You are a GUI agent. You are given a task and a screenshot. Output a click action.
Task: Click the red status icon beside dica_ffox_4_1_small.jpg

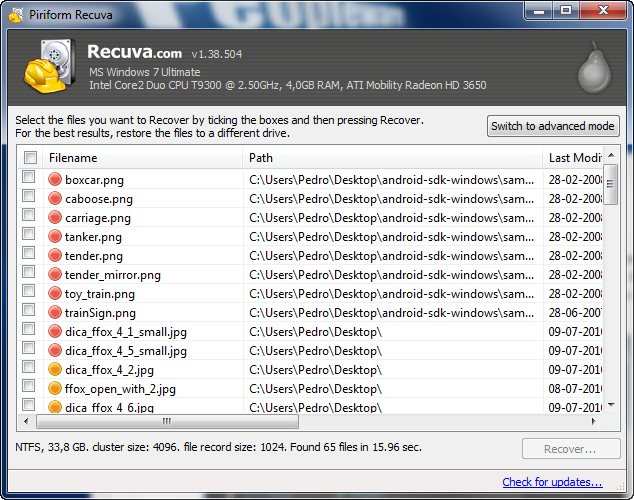point(55,331)
